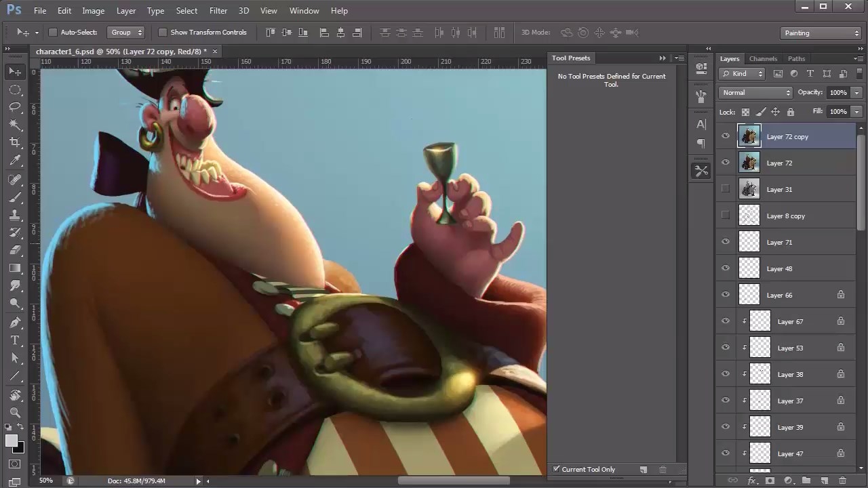
Task: Hide Layer 71
Action: (x=726, y=242)
